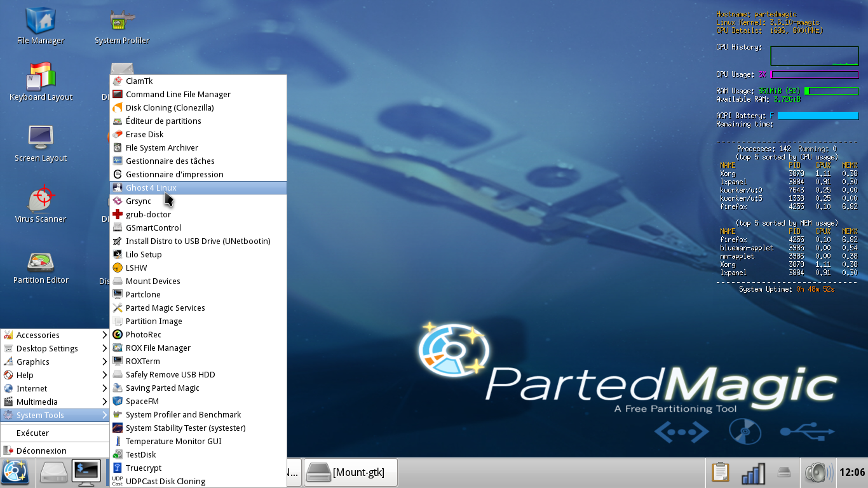Image resolution: width=868 pixels, height=488 pixels.
Task: Select Saving Parted Magic entry
Action: pos(198,388)
